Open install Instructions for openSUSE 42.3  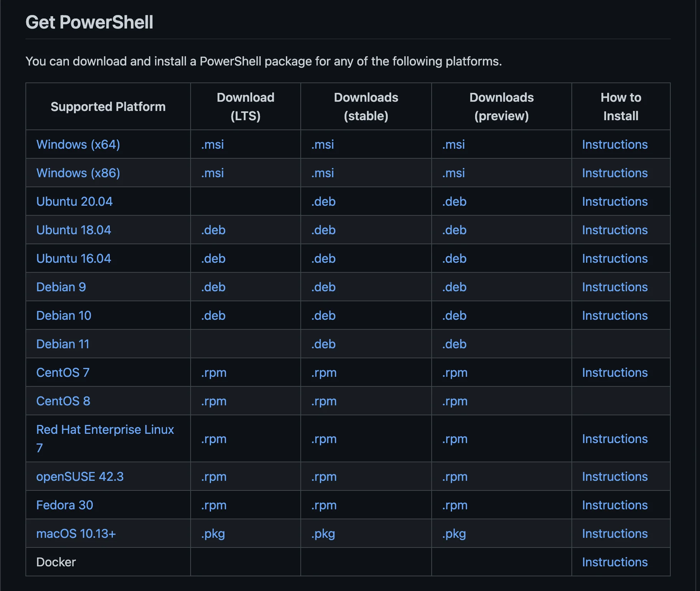click(615, 477)
